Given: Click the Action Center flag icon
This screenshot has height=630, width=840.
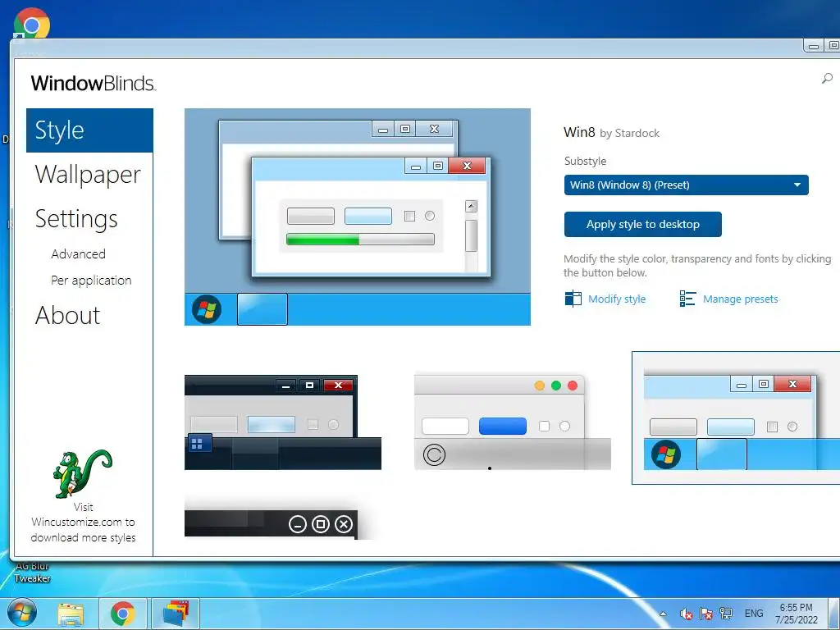Looking at the screenshot, I should coord(706,614).
